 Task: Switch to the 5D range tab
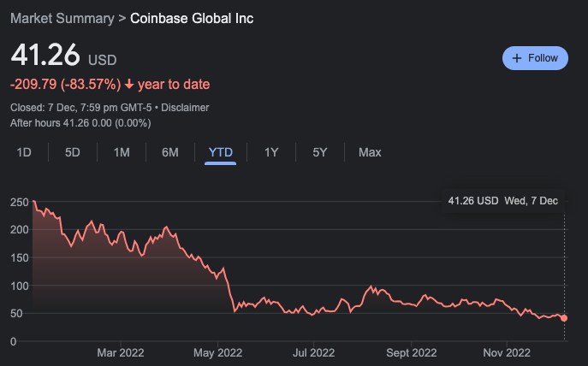pyautogui.click(x=73, y=152)
